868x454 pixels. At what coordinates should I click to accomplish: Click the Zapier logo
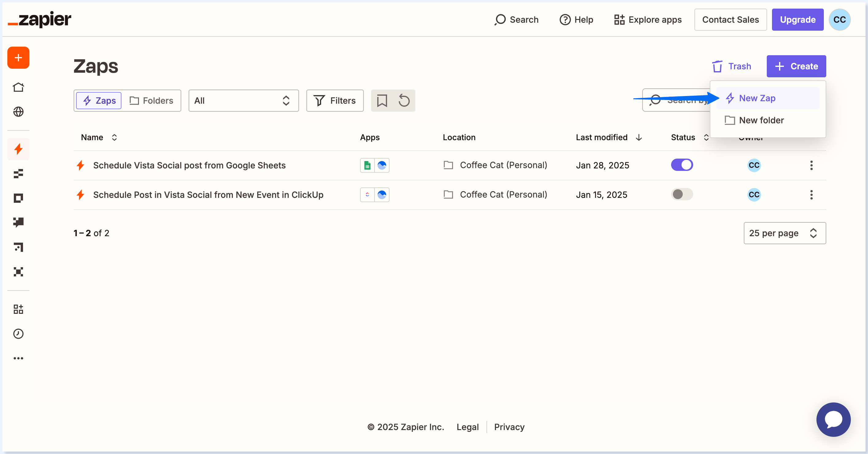tap(40, 20)
